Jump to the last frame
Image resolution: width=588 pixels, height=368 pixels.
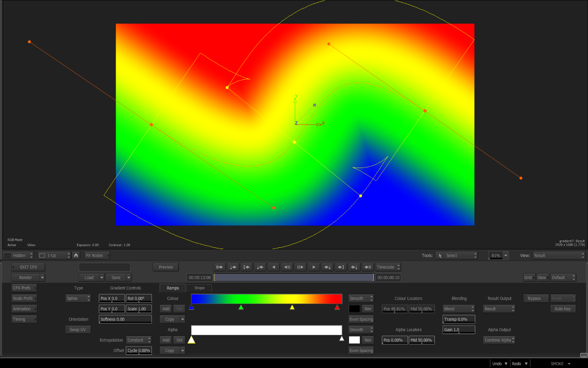point(368,267)
